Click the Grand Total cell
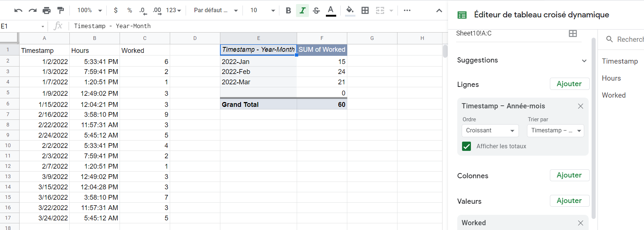Screen dimensions: 644x230 tap(258, 104)
